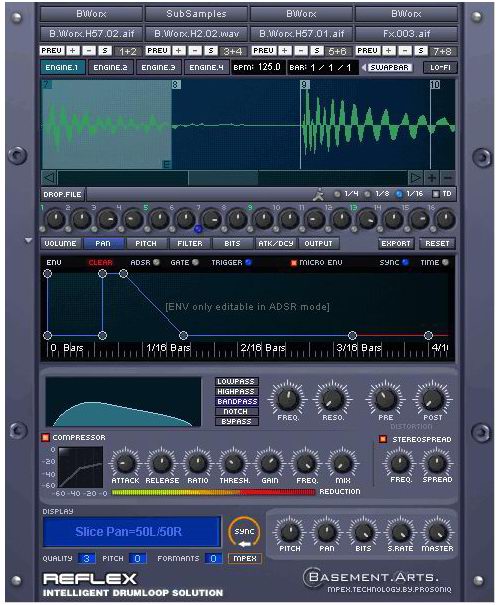Click the stereo Spread knob
The image size is (500, 605).
437,463
